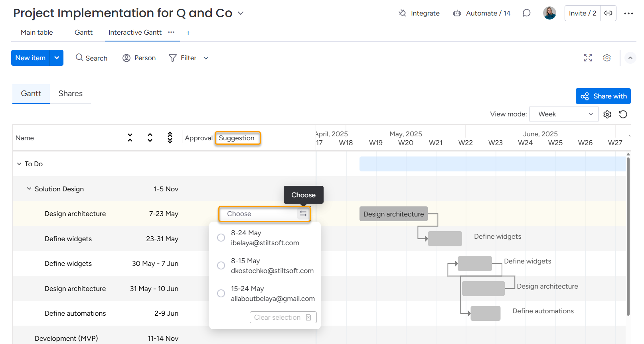Open the conversation chat bubble icon
Image resolution: width=644 pixels, height=344 pixels.
pos(526,13)
